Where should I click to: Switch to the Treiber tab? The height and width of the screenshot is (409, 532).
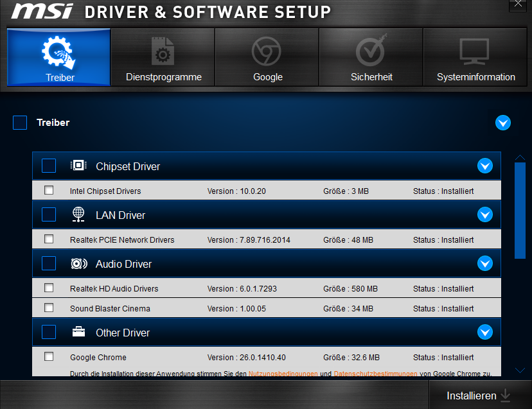click(x=59, y=57)
